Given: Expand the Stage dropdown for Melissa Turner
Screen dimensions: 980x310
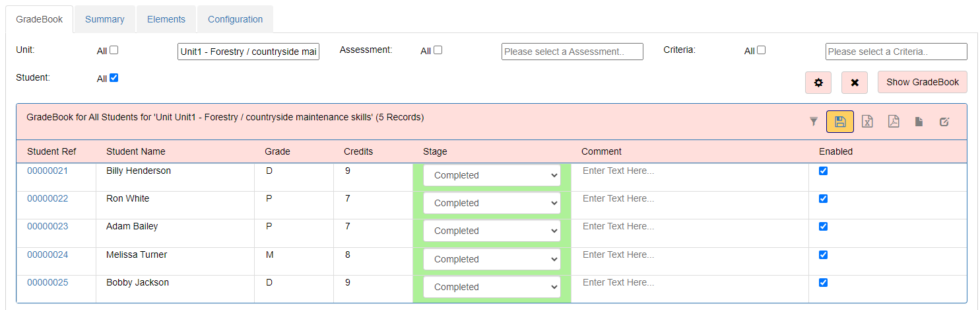Looking at the screenshot, I should click(x=492, y=259).
